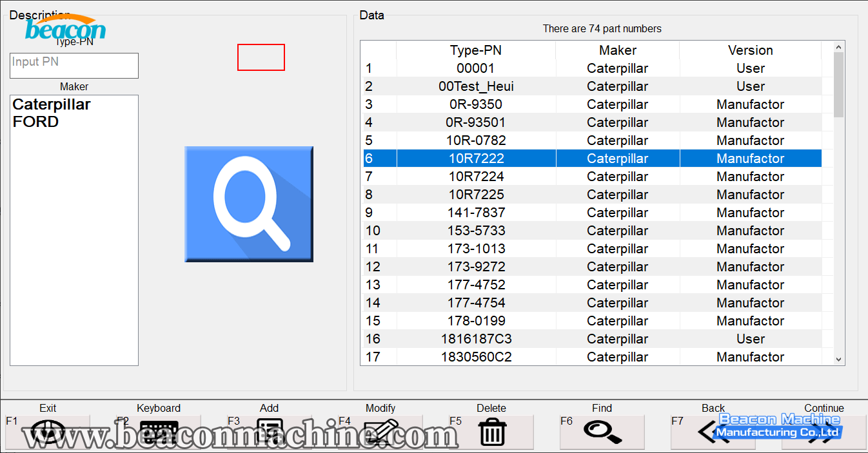Click the large magnifying glass search icon

[x=249, y=204]
